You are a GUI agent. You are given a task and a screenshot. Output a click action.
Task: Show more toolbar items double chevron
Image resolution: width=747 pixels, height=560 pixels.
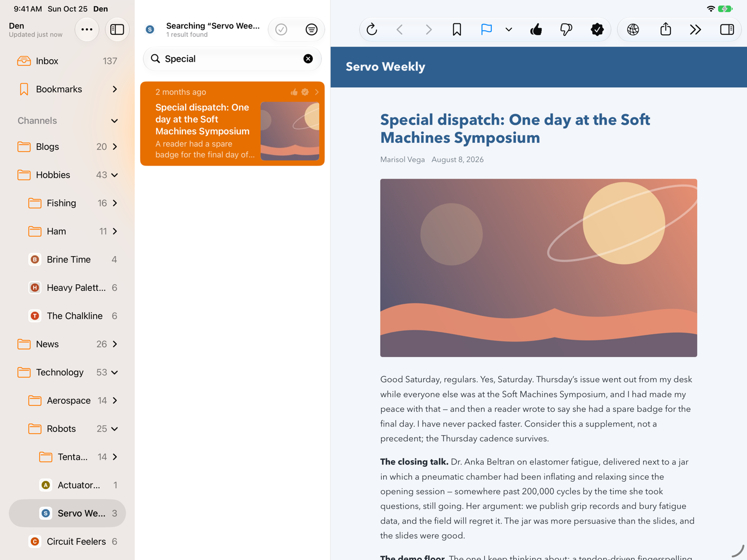point(695,29)
